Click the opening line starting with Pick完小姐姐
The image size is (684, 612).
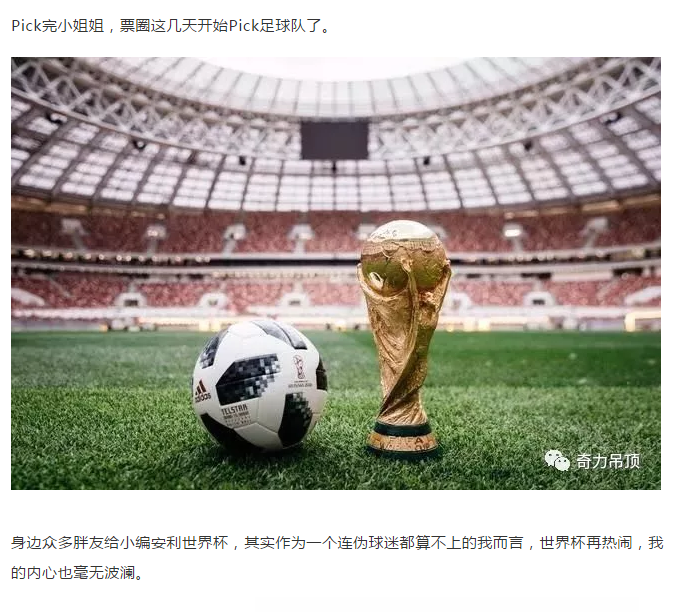[171, 26]
